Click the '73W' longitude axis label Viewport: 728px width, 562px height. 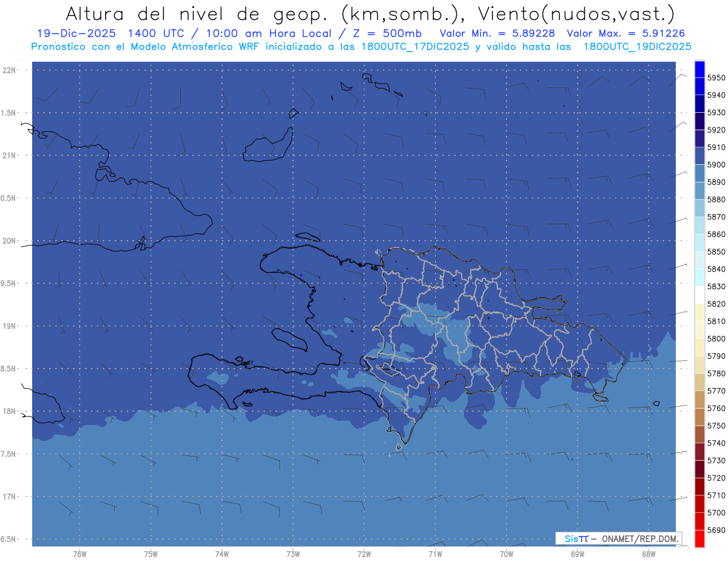(x=293, y=554)
